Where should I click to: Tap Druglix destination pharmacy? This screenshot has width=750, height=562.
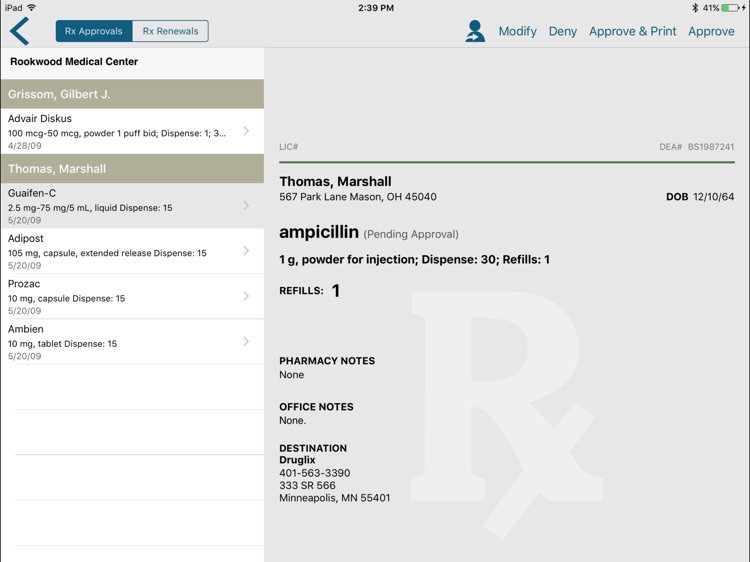297,460
